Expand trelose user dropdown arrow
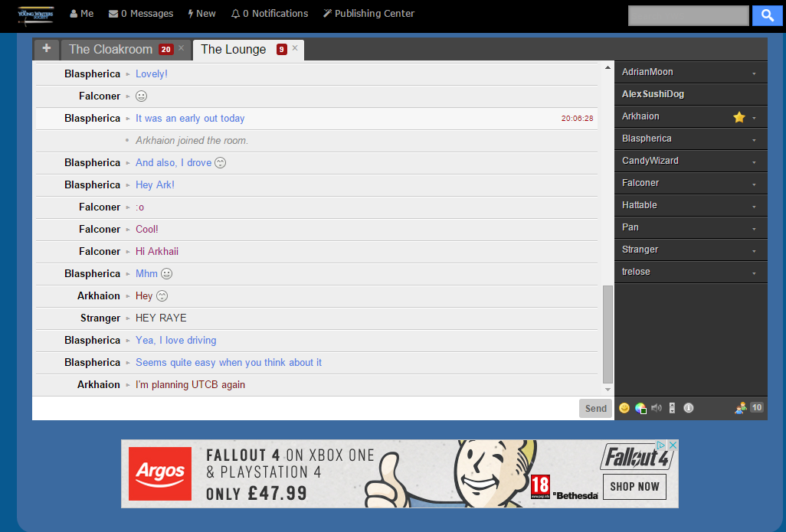 point(754,273)
